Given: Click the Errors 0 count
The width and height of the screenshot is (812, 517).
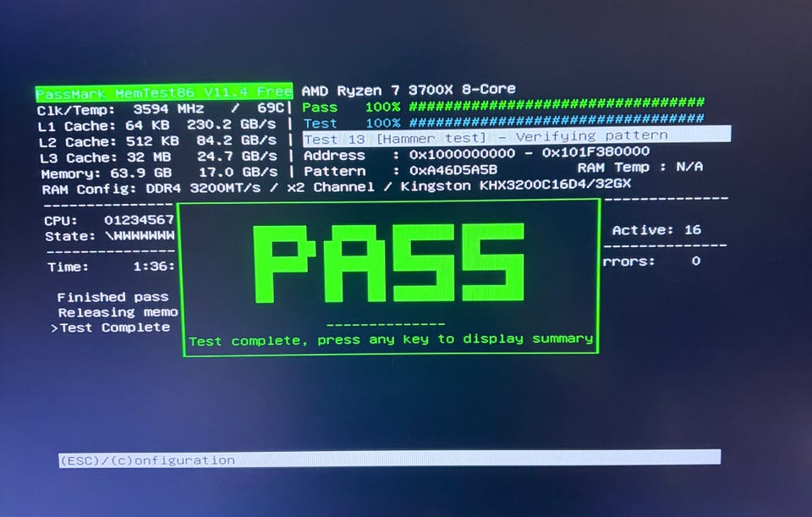Looking at the screenshot, I should (x=652, y=261).
